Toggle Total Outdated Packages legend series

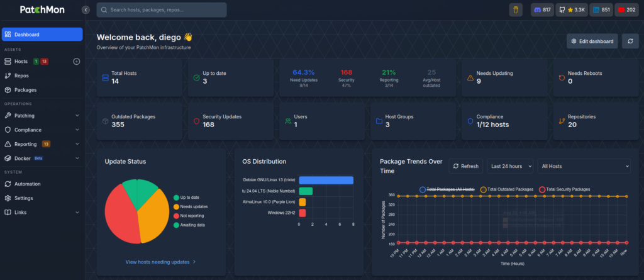[506, 189]
